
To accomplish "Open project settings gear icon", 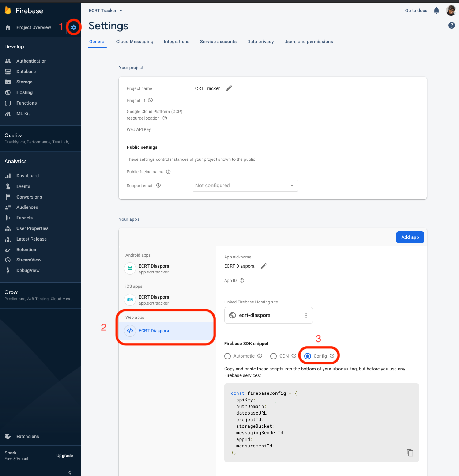I will coord(74,27).
